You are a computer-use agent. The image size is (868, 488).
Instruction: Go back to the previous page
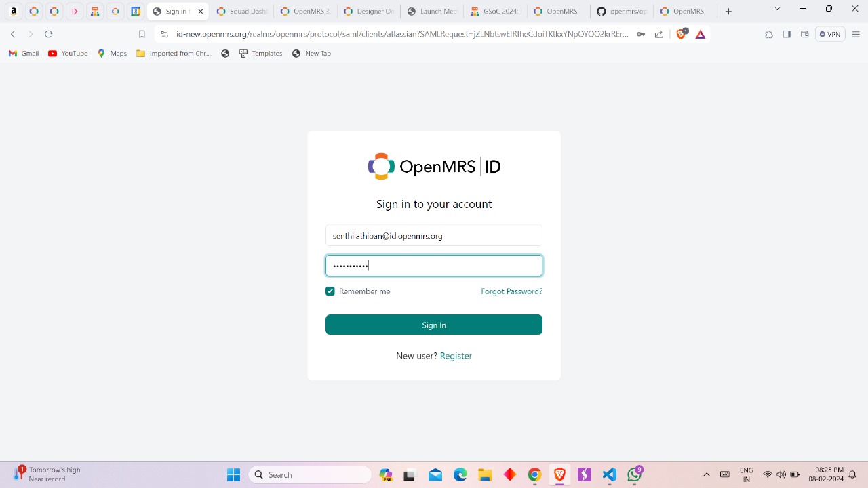tap(13, 34)
